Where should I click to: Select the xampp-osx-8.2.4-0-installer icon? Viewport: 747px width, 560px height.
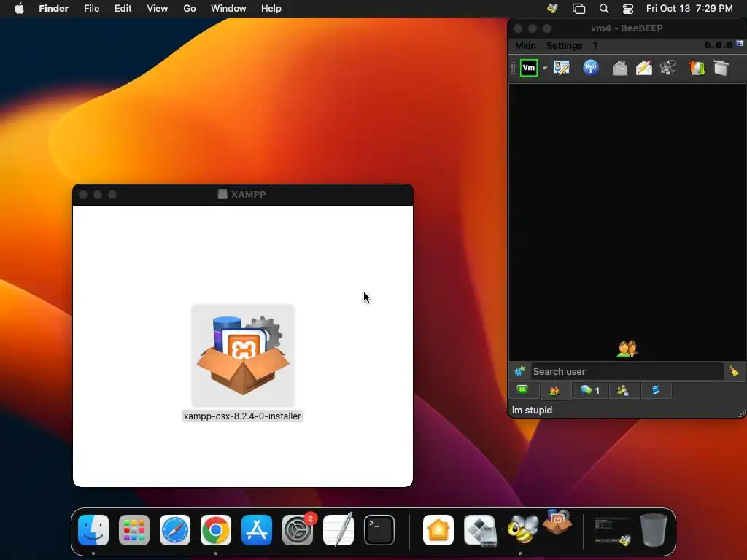242,355
